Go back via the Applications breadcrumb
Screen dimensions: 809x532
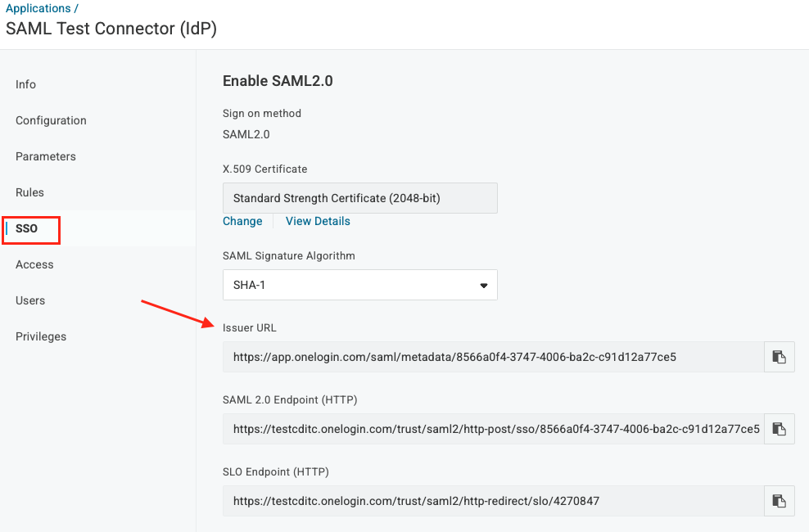pyautogui.click(x=38, y=8)
